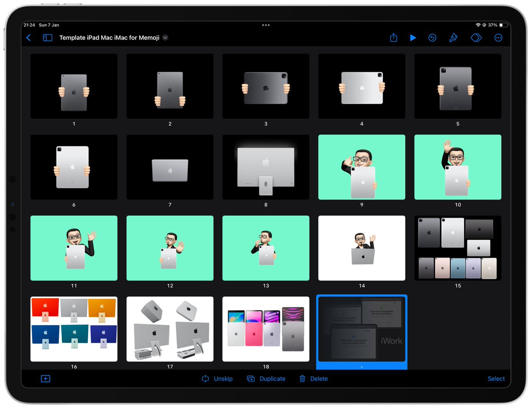Tap the 21:24 clock in status bar
Image resolution: width=532 pixels, height=409 pixels.
29,25
